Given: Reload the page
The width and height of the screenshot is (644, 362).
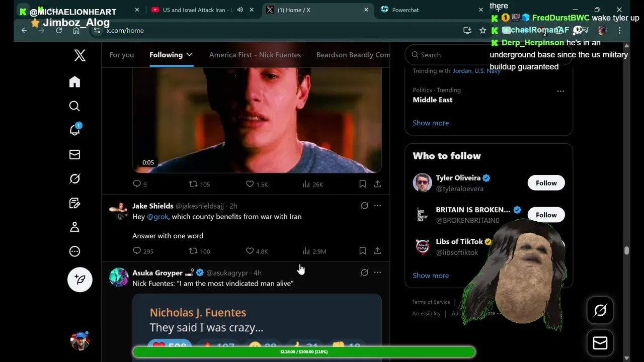Looking at the screenshot, I should tap(59, 31).
